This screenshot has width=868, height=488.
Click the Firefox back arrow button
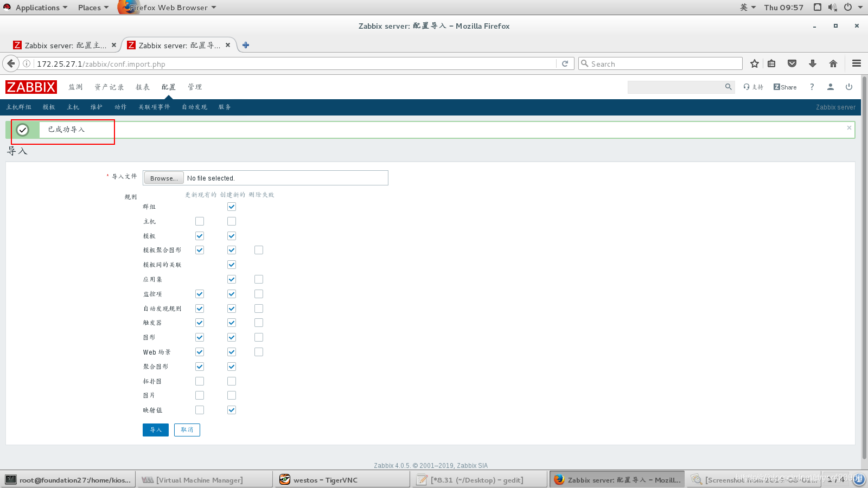(x=11, y=63)
